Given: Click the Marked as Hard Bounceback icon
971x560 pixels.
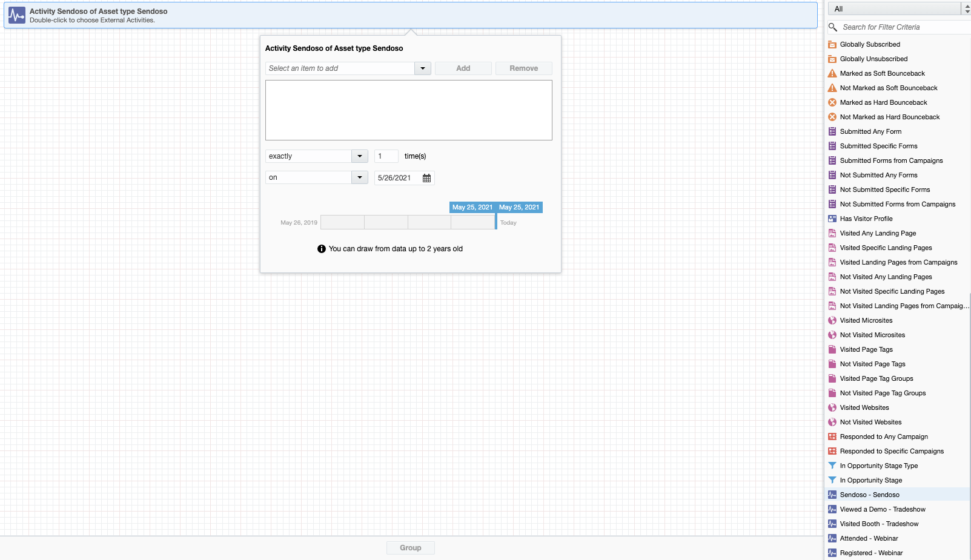Looking at the screenshot, I should (x=832, y=102).
